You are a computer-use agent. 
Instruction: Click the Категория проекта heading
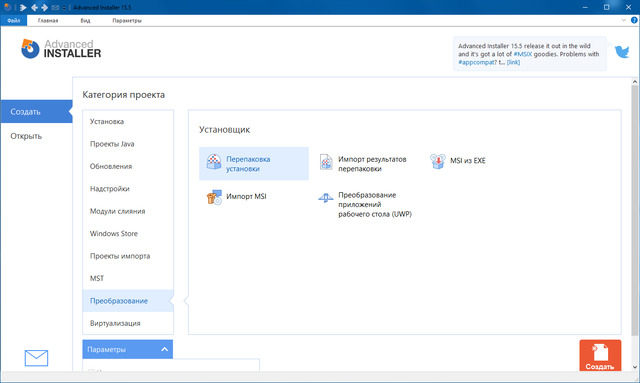pyautogui.click(x=124, y=95)
